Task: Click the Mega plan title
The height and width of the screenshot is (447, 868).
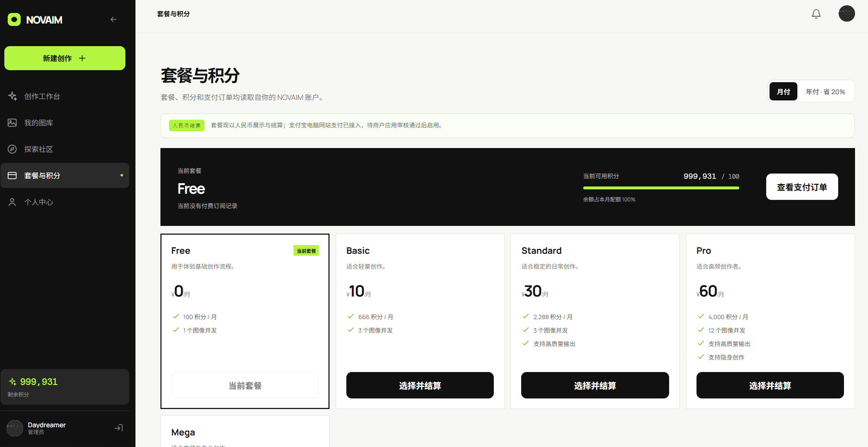Action: (183, 433)
